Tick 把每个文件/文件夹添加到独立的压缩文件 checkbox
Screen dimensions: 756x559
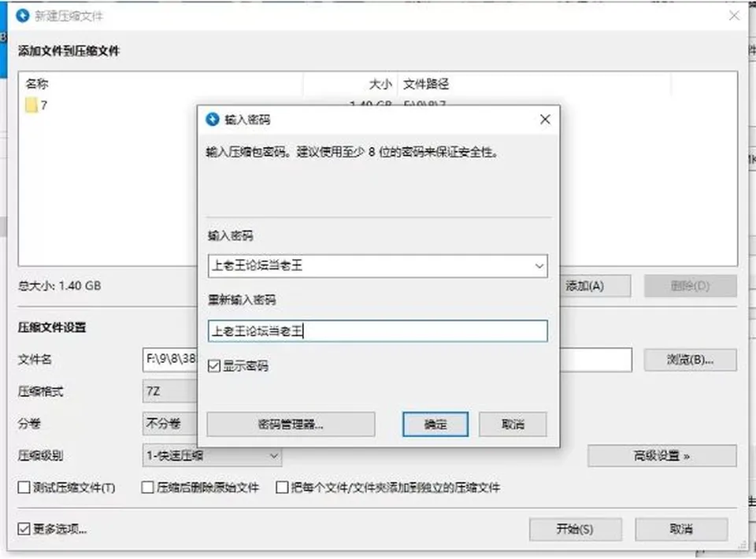click(282, 487)
